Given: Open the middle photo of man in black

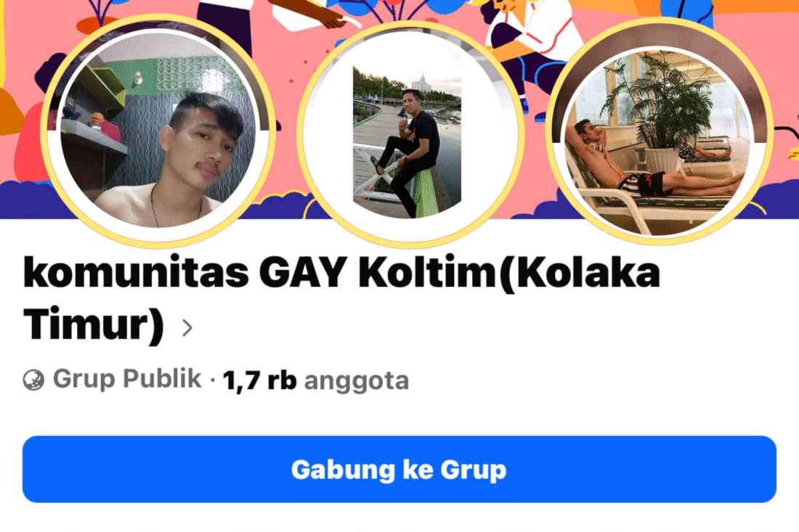Looking at the screenshot, I should pos(407,142).
